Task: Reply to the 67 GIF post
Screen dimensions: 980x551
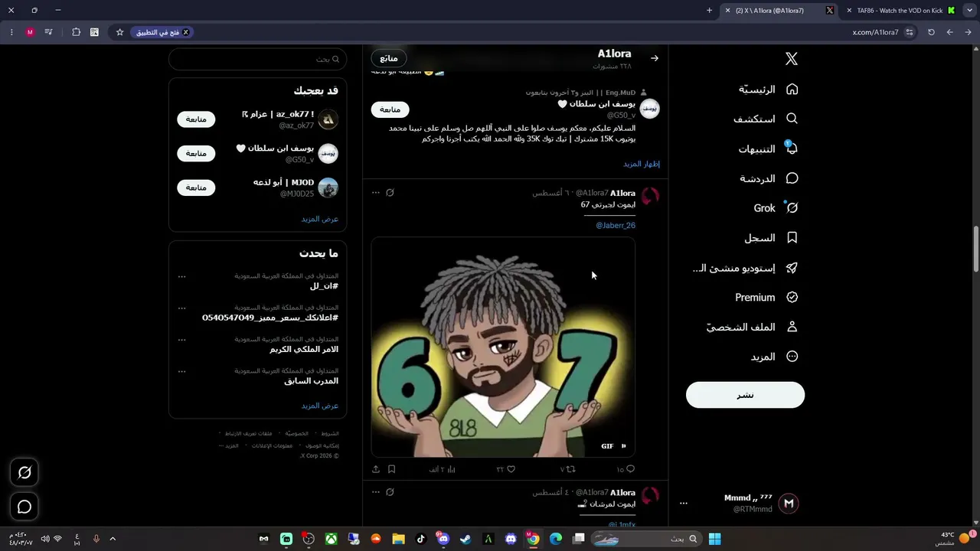Action: pos(630,469)
